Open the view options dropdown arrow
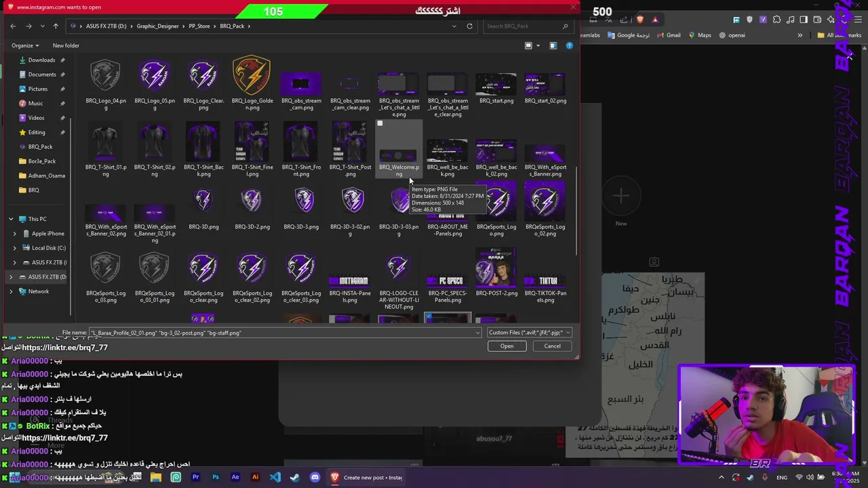The height and width of the screenshot is (488, 868). (538, 45)
